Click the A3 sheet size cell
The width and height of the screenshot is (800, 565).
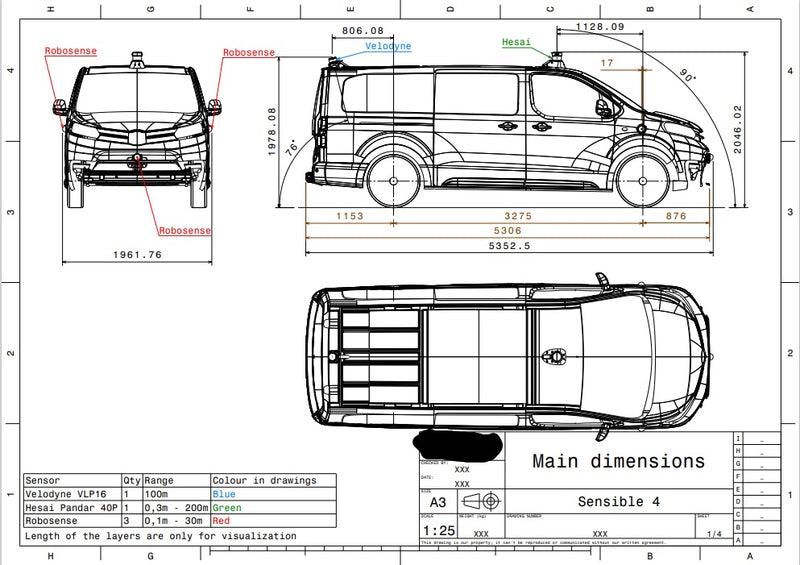[x=438, y=503]
